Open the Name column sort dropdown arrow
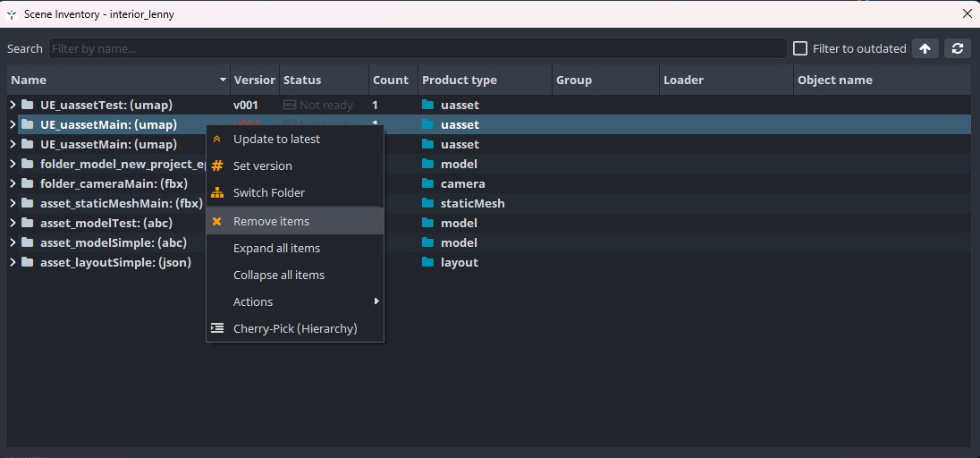 tap(224, 81)
